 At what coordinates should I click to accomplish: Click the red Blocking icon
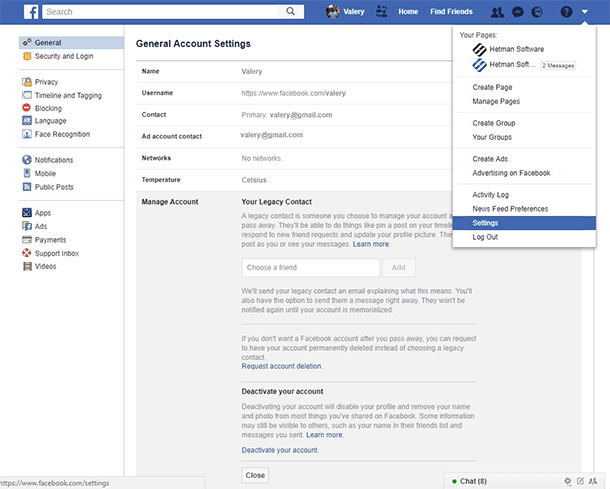26,108
